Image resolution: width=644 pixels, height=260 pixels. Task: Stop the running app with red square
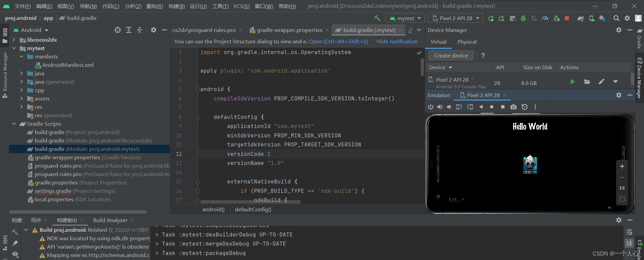[x=567, y=18]
